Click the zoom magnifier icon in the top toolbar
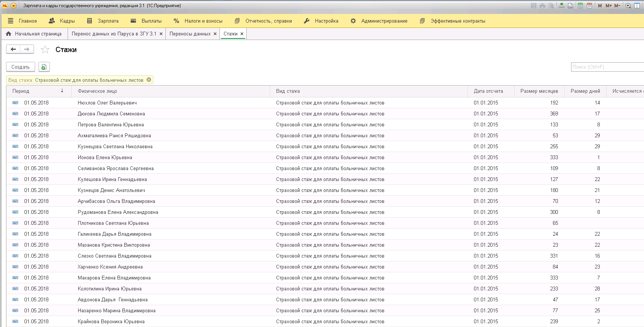The width and height of the screenshot is (644, 327). click(x=628, y=6)
